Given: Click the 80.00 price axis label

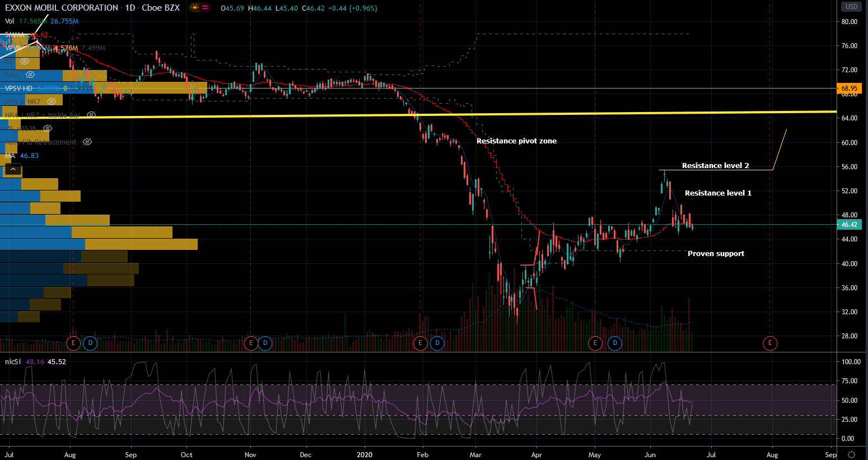Looking at the screenshot, I should point(850,22).
